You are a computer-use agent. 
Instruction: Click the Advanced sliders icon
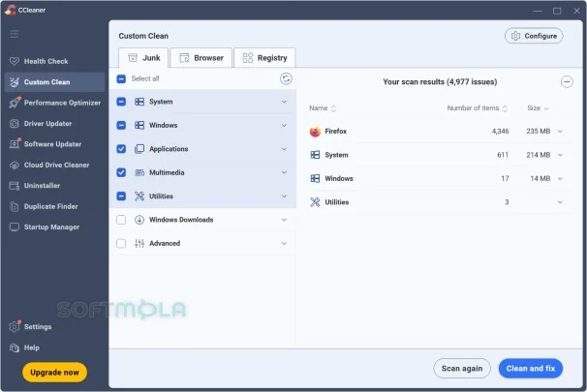[x=139, y=243]
